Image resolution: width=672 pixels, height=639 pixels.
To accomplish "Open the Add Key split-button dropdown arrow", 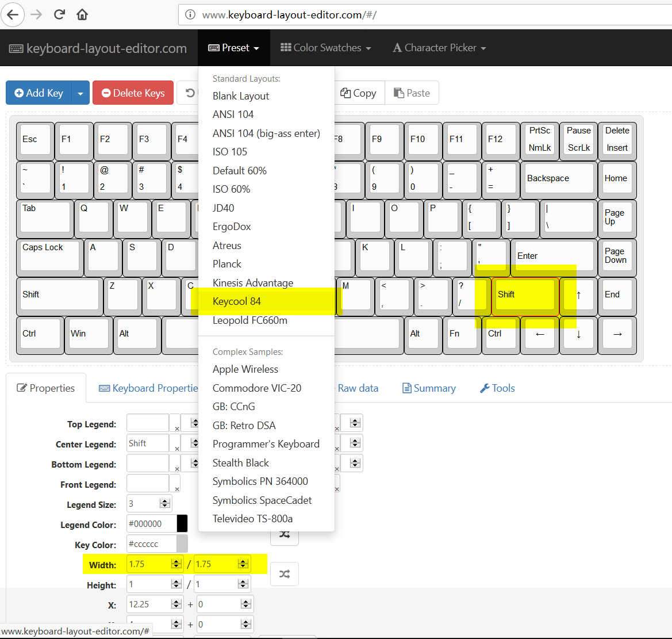I will (80, 93).
